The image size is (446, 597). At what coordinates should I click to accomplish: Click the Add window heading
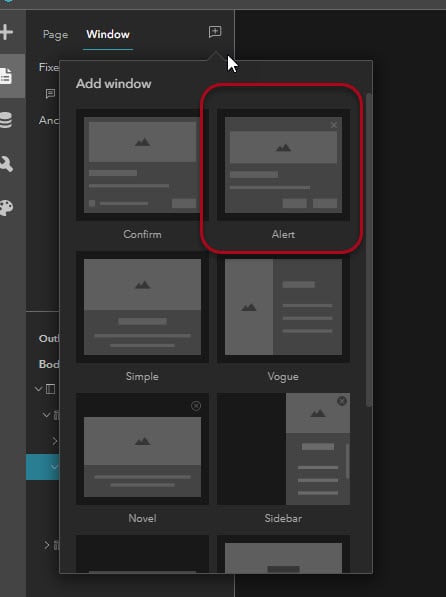(113, 84)
